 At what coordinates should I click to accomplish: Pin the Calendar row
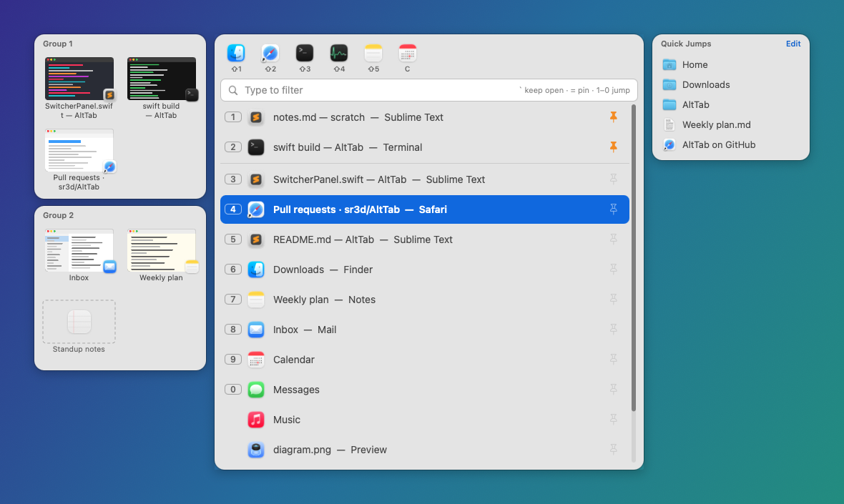[x=613, y=360]
